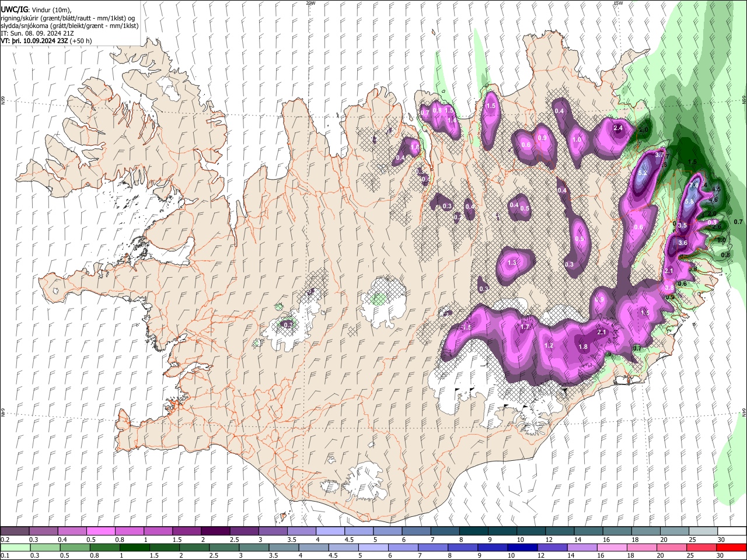The image size is (747, 560).
Task: Choose the orchid 0.4 snow swatch
Action: pos(72,531)
